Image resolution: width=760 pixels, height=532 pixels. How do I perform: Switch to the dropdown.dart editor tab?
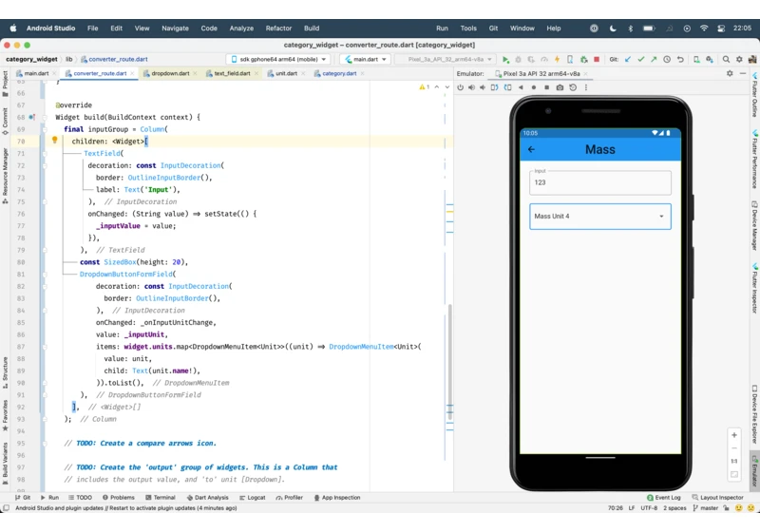(x=170, y=73)
